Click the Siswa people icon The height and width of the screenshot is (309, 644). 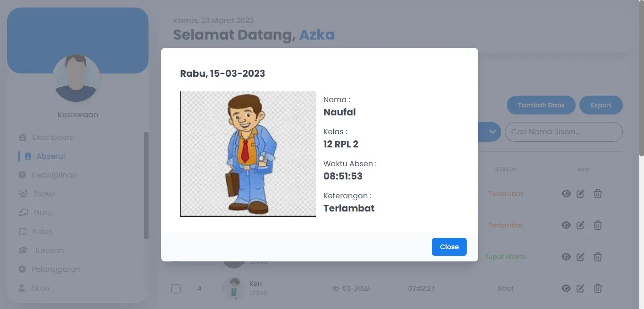23,194
